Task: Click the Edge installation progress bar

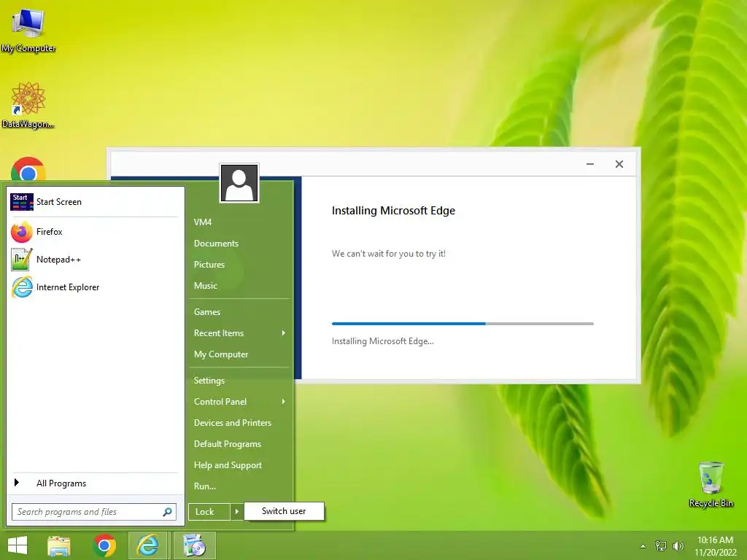Action: (462, 324)
